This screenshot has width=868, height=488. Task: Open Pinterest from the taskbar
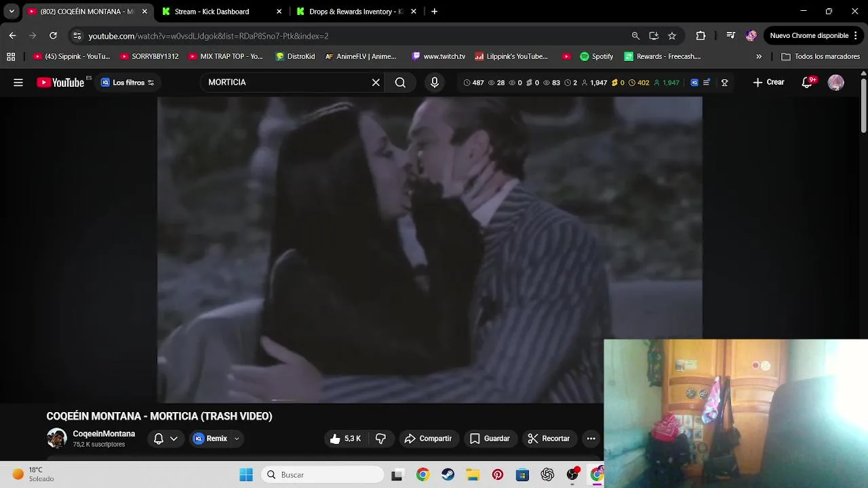[498, 475]
